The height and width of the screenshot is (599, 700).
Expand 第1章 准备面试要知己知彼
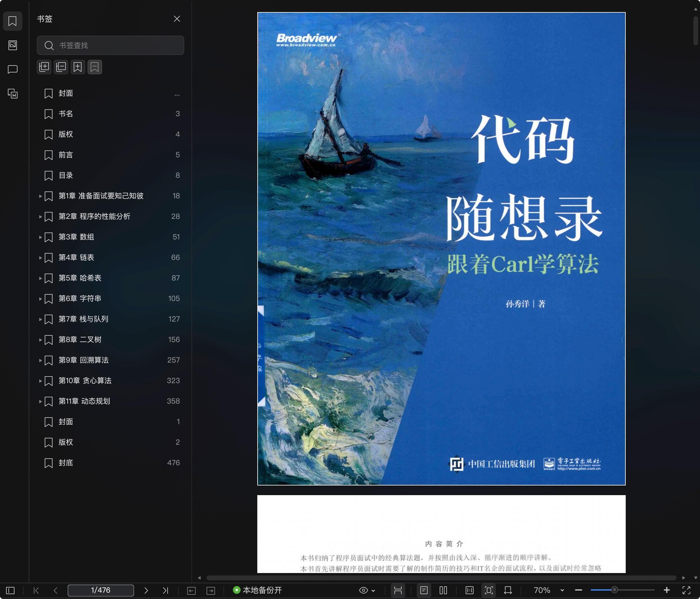click(x=40, y=196)
